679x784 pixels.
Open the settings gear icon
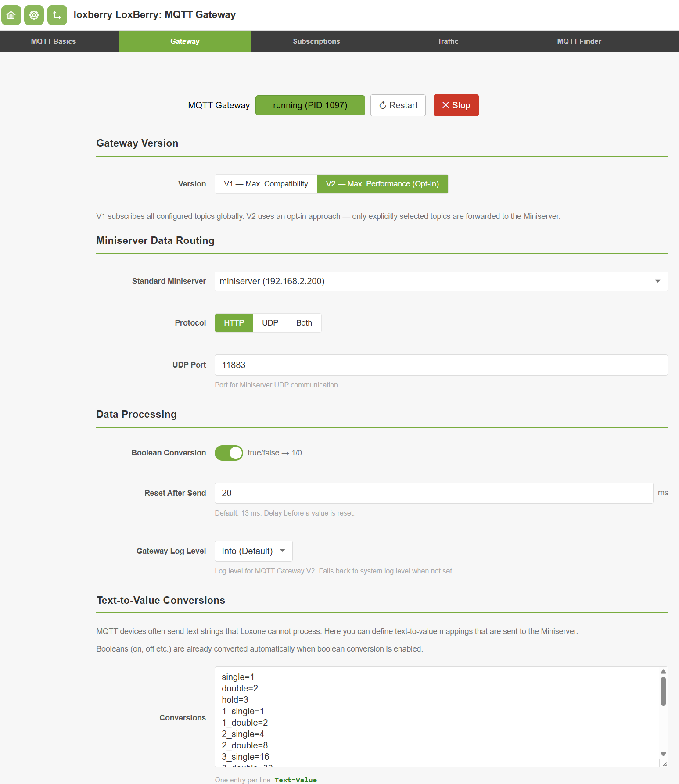(34, 15)
